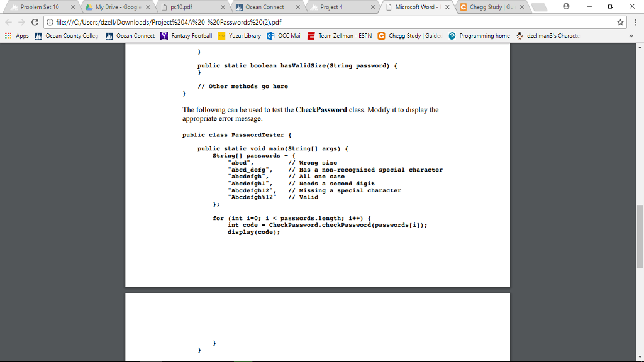Reload the current PDF page

point(35,21)
